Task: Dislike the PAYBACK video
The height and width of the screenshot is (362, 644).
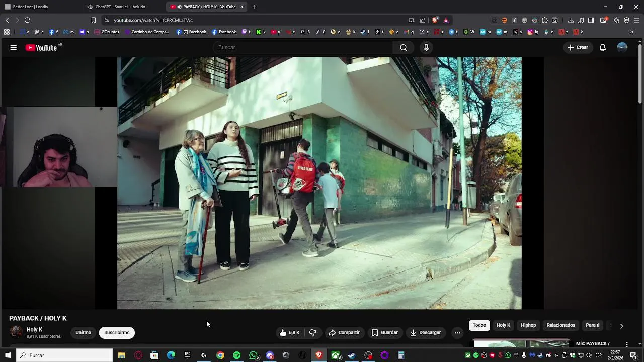Action: pyautogui.click(x=312, y=333)
